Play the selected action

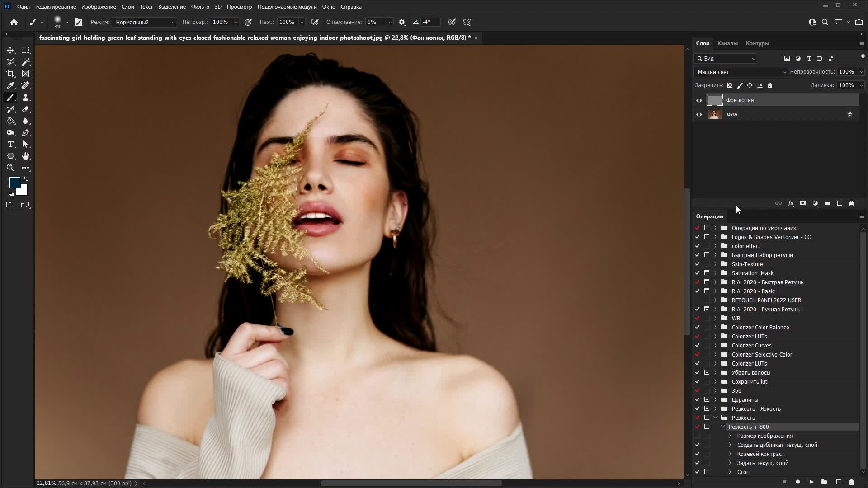(x=811, y=482)
